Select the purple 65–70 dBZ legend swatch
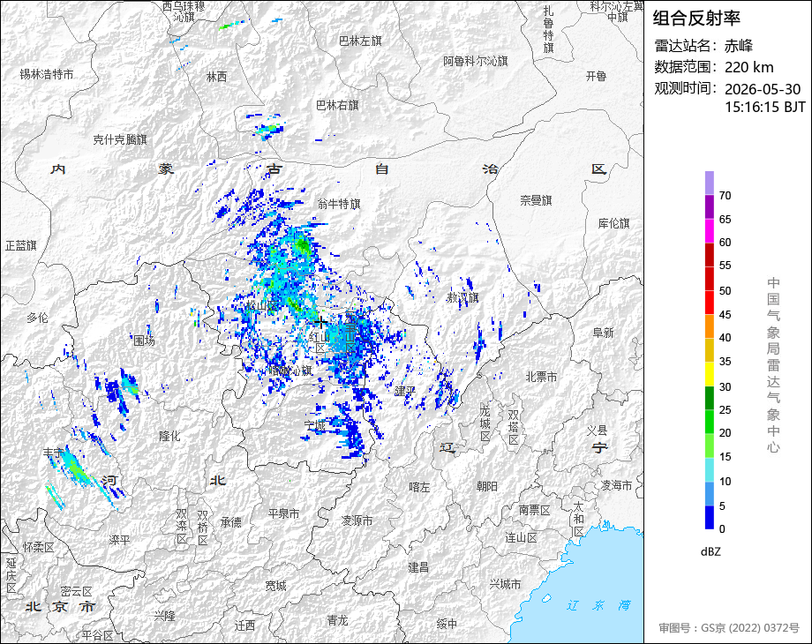Screen dimensions: 812x644 710,206
